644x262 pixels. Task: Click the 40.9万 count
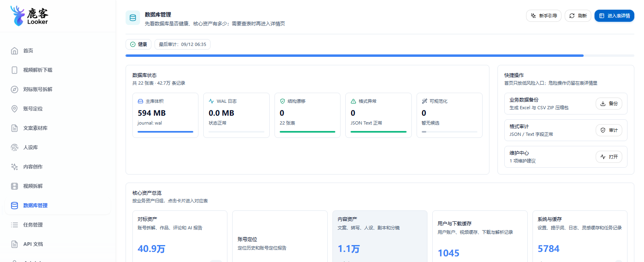(x=151, y=249)
